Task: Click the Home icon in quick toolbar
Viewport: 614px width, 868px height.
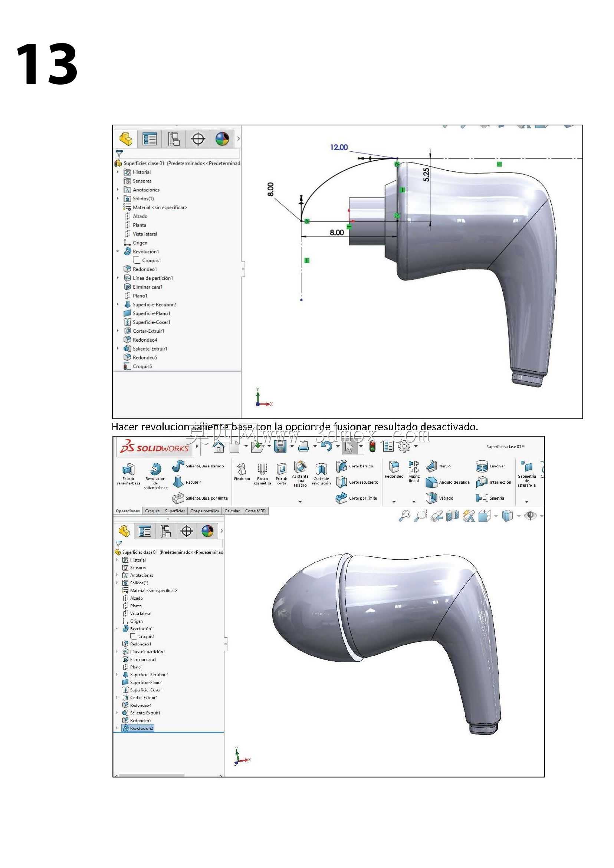Action: coord(219,447)
